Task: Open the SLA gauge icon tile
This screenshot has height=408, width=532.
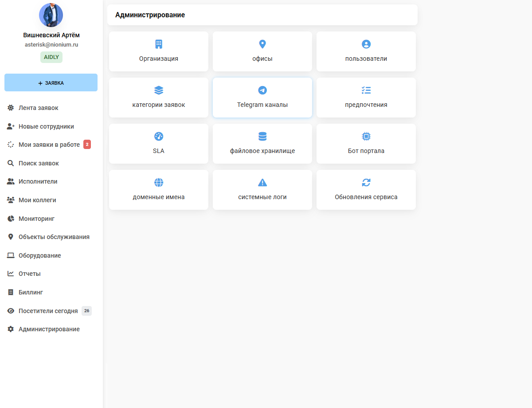Action: tap(159, 137)
